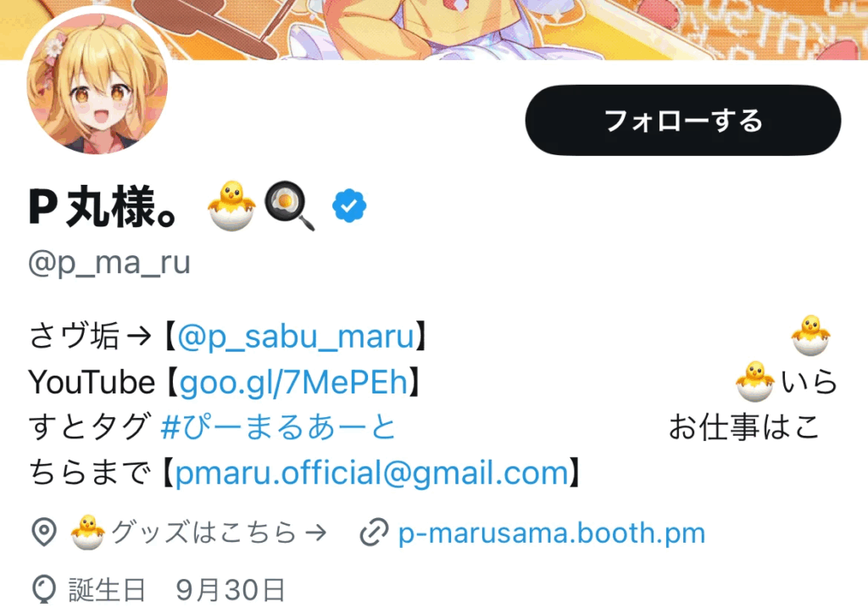Viewport: 868px width, 608px height.
Task: Click the chick emoji at the end of the first bio line
Action: click(x=811, y=335)
